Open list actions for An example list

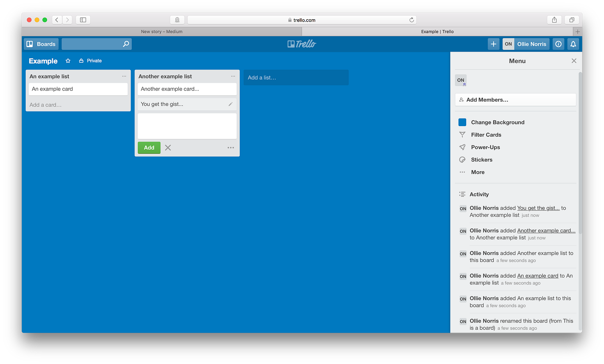pos(124,76)
